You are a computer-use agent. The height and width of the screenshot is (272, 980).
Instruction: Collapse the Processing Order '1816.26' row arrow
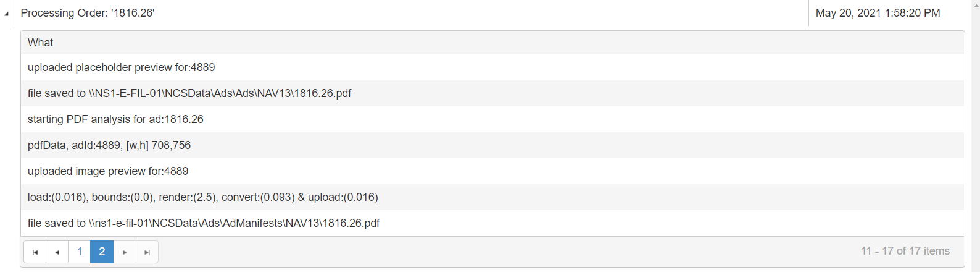pyautogui.click(x=6, y=14)
